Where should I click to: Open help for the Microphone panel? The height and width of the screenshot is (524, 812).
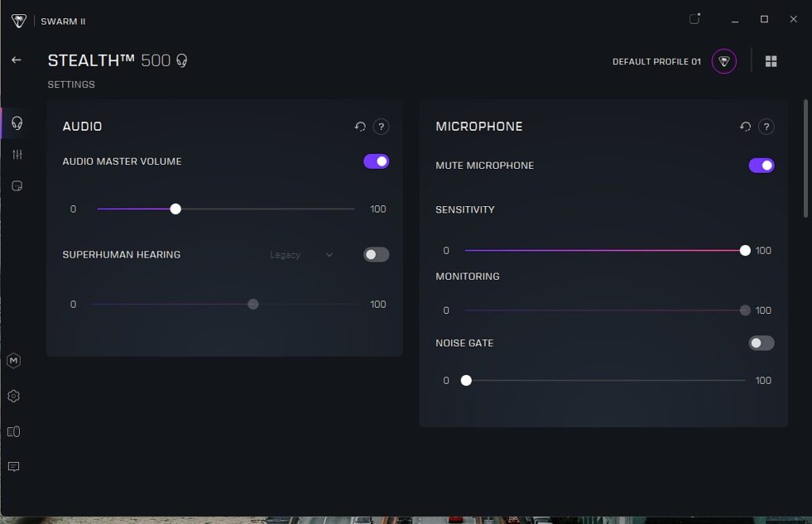click(766, 127)
